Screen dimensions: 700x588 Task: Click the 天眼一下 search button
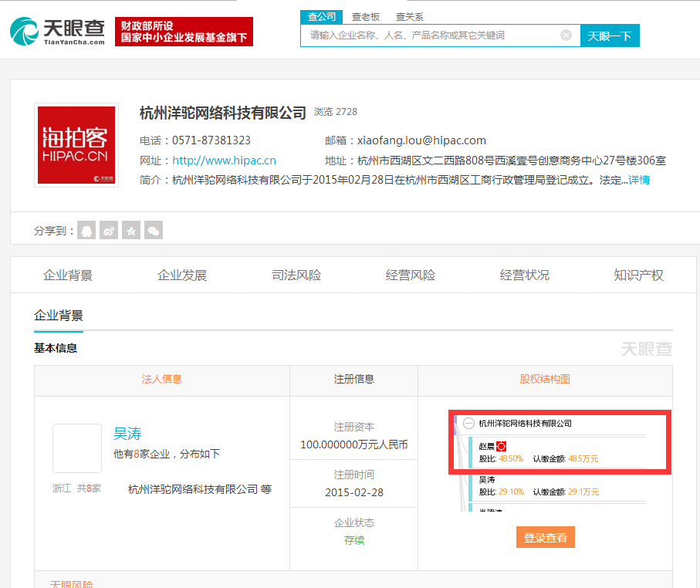click(610, 35)
